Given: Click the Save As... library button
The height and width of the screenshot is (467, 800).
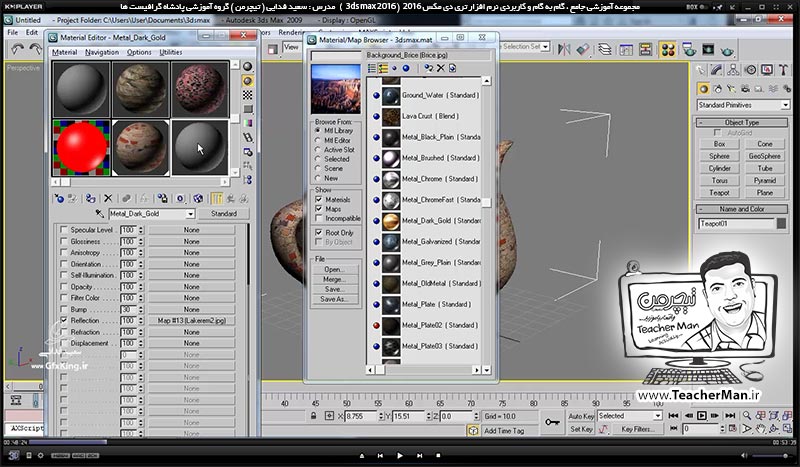Looking at the screenshot, I should pyautogui.click(x=334, y=299).
